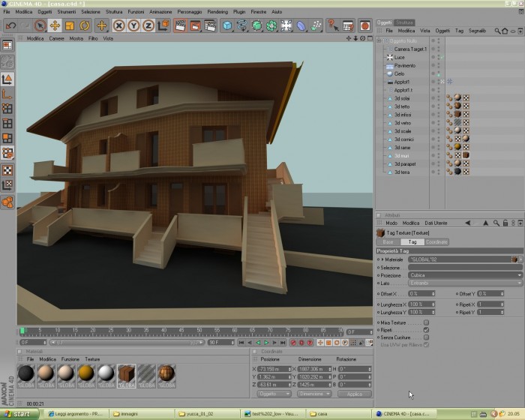
Task: Open the particle emitter icon
Action: pos(316,25)
